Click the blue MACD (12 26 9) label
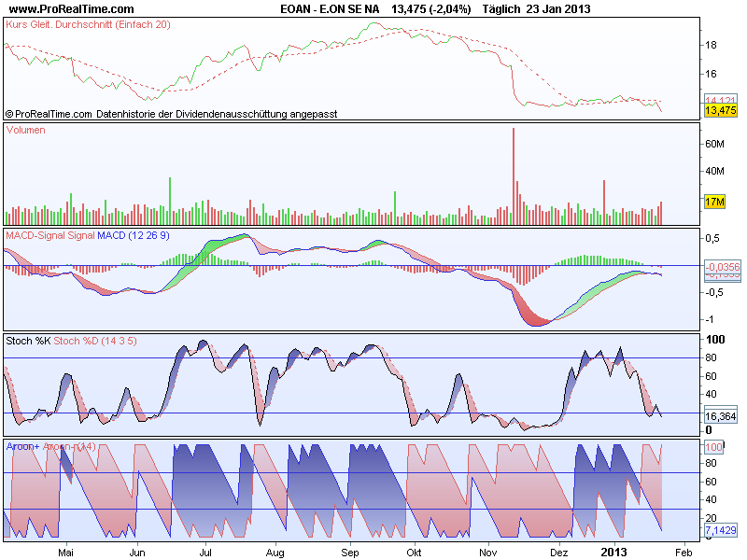747x560 pixels. [x=134, y=235]
